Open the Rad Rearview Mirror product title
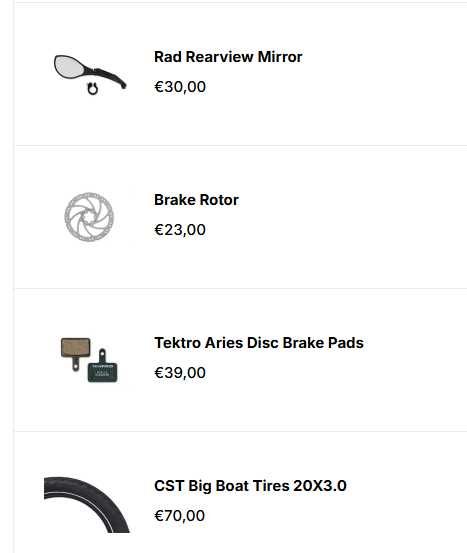 (228, 57)
